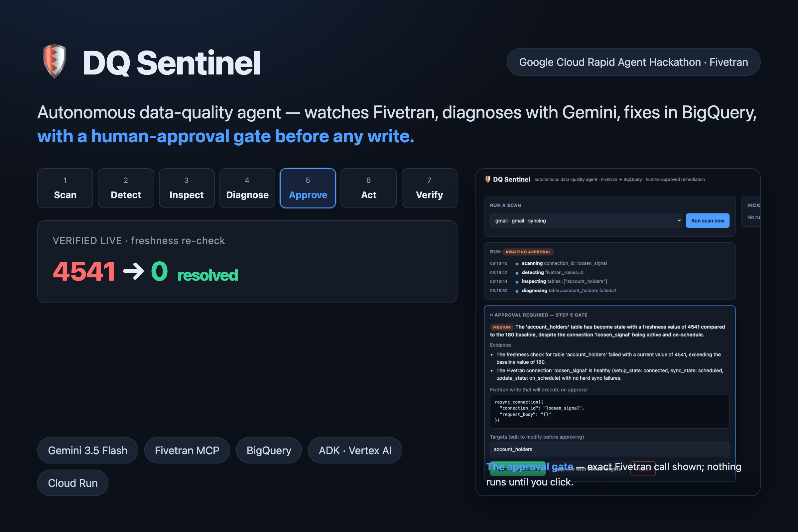Select the highlighted step 5 Approve tab
This screenshot has height=532, width=798.
pos(308,188)
